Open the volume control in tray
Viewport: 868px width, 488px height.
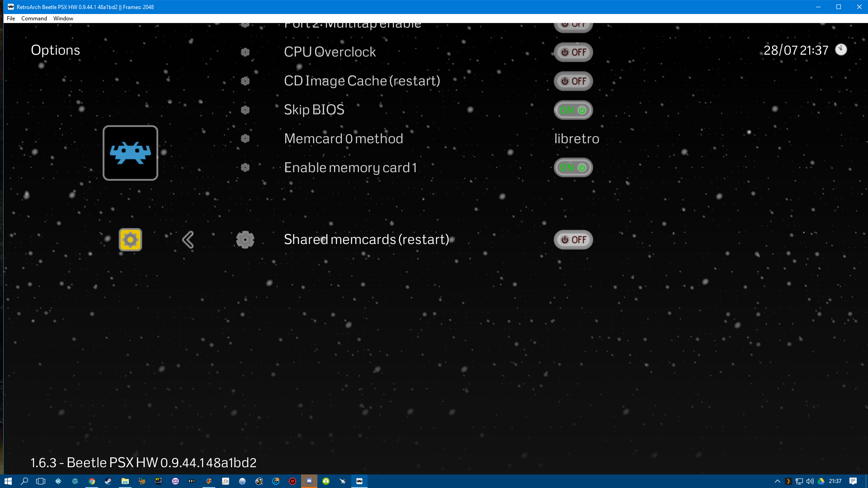pyautogui.click(x=810, y=481)
